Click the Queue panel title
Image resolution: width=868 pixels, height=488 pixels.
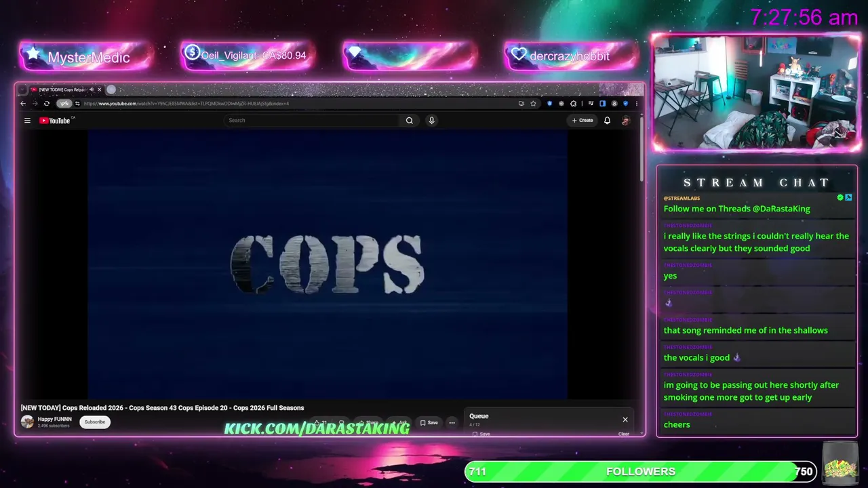click(x=479, y=416)
